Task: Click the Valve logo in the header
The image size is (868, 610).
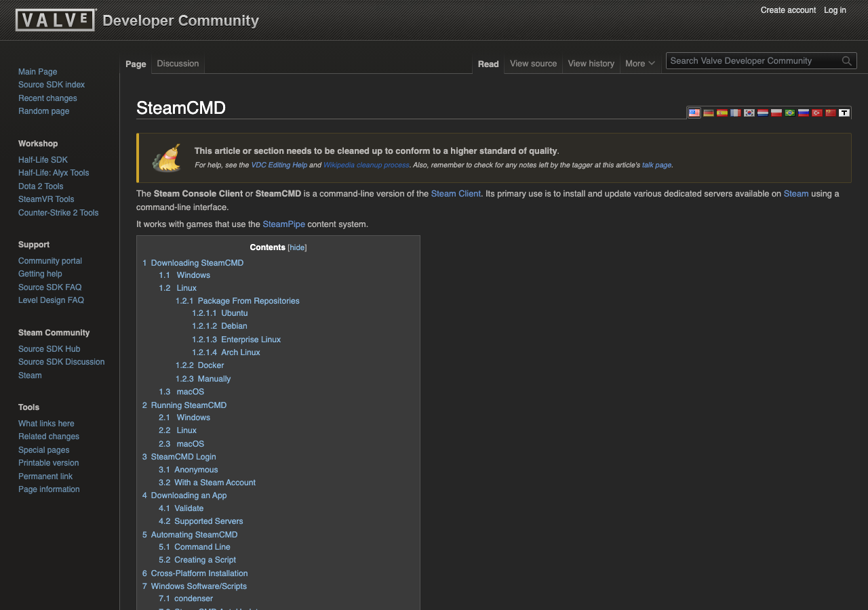Action: click(x=56, y=20)
